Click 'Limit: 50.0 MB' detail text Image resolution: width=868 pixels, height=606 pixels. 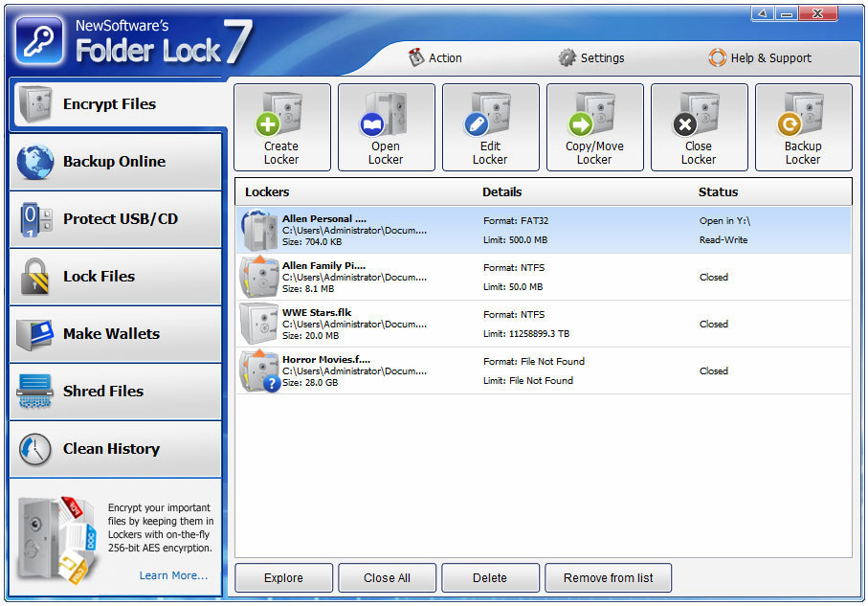tap(513, 287)
